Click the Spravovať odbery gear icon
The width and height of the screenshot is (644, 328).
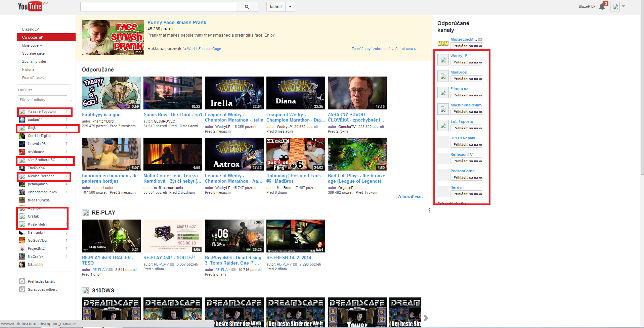[22, 289]
